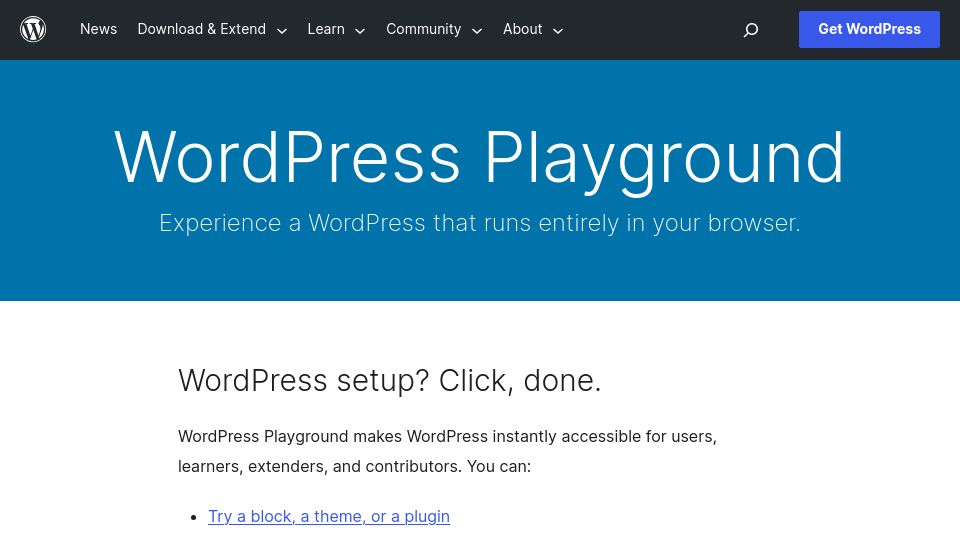Expand the Learn chevron
Image resolution: width=960 pixels, height=540 pixels.
coord(360,31)
